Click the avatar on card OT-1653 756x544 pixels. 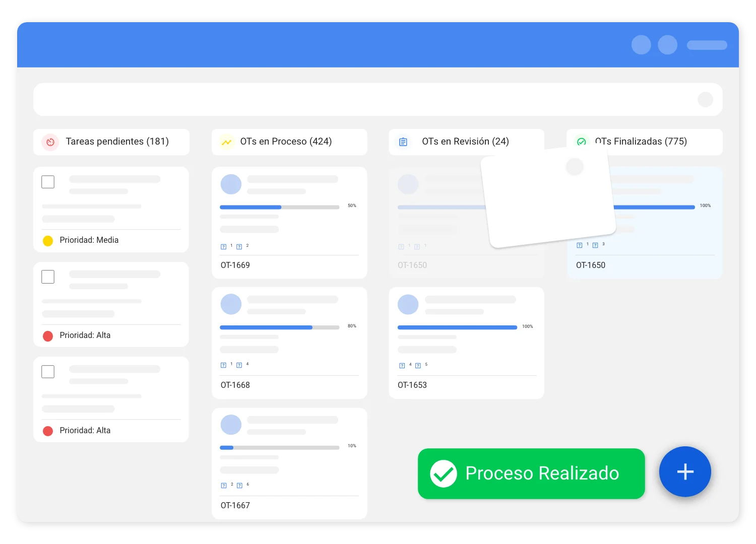(408, 305)
